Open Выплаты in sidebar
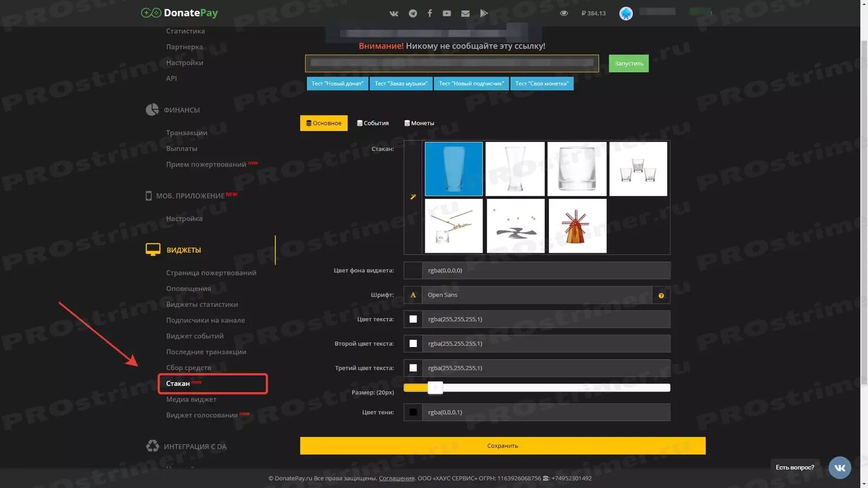Screen dimensions: 868x488 [182, 148]
